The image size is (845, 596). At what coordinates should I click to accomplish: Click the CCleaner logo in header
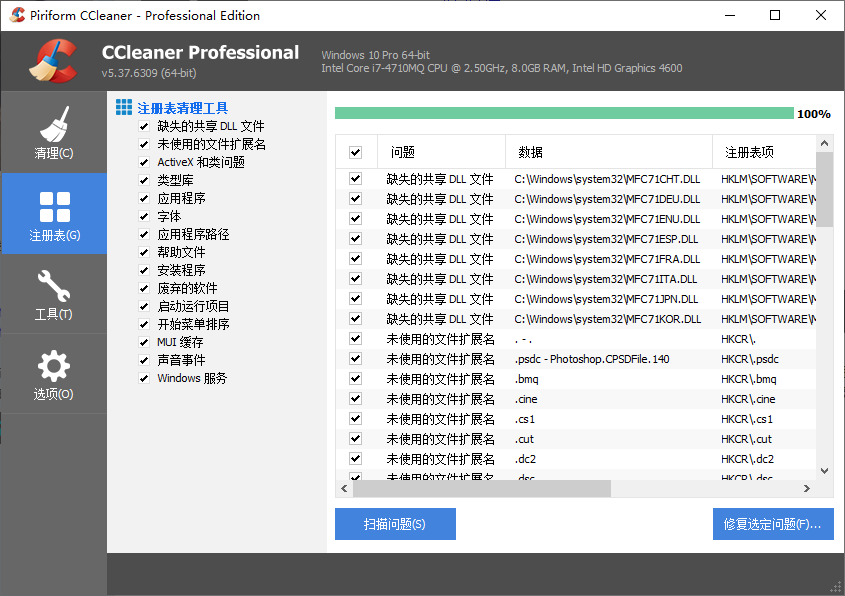click(53, 61)
